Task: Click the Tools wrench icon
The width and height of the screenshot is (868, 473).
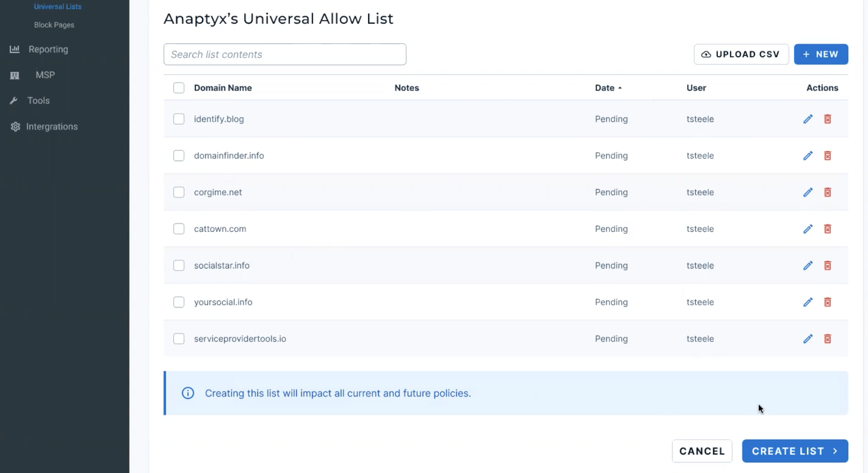Action: click(14, 100)
